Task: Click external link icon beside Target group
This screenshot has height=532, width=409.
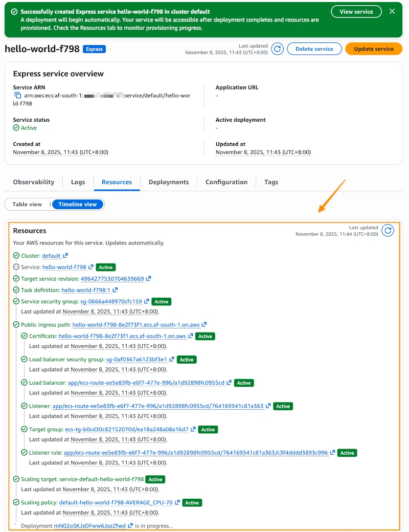Action: pos(193,429)
